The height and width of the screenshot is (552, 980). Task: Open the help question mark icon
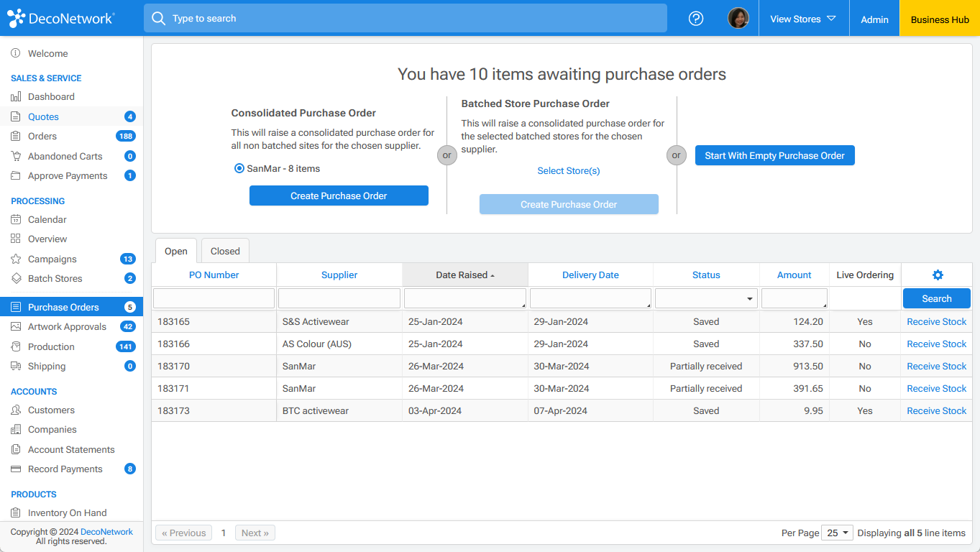[x=696, y=19]
